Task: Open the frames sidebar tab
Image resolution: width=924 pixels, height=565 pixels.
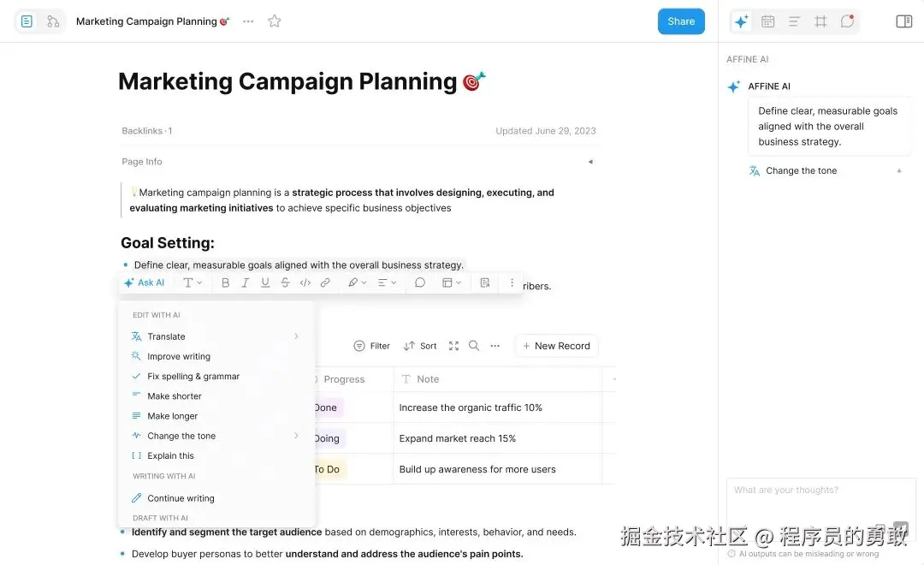Action: pyautogui.click(x=820, y=21)
